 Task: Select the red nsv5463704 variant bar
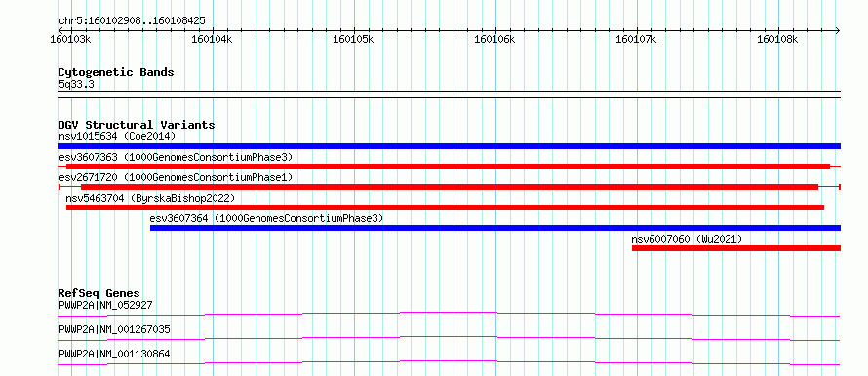coord(445,207)
